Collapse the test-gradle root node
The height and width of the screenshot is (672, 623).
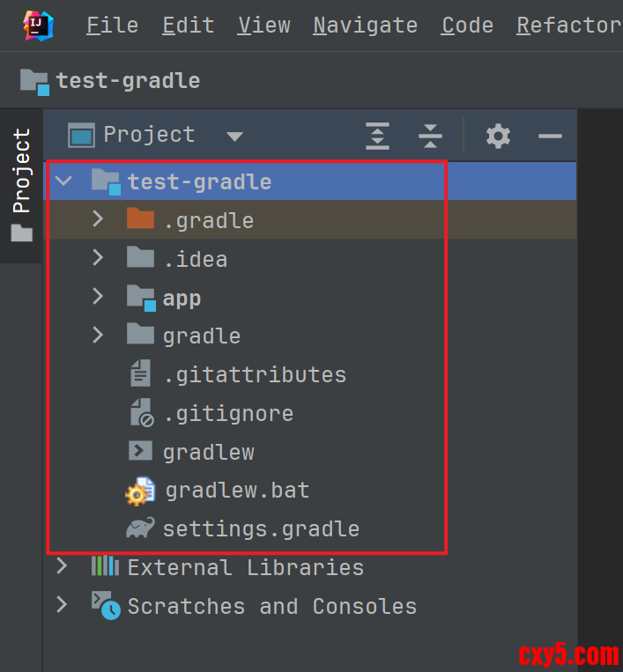click(63, 181)
